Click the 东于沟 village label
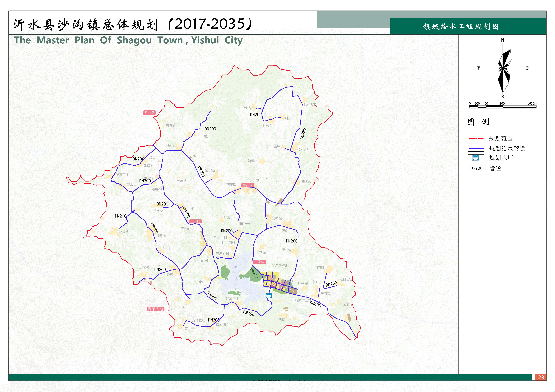The image size is (555, 392). 254,180
